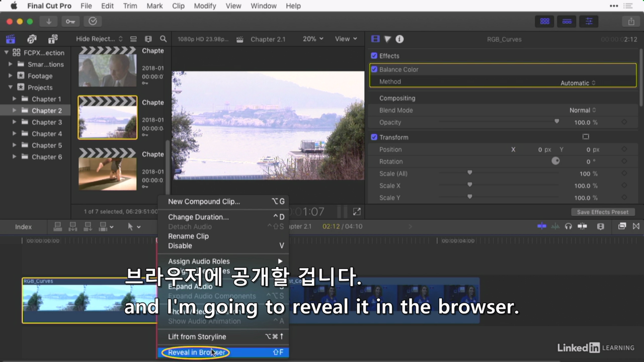Show Transform onscreen controls icon

click(586, 137)
